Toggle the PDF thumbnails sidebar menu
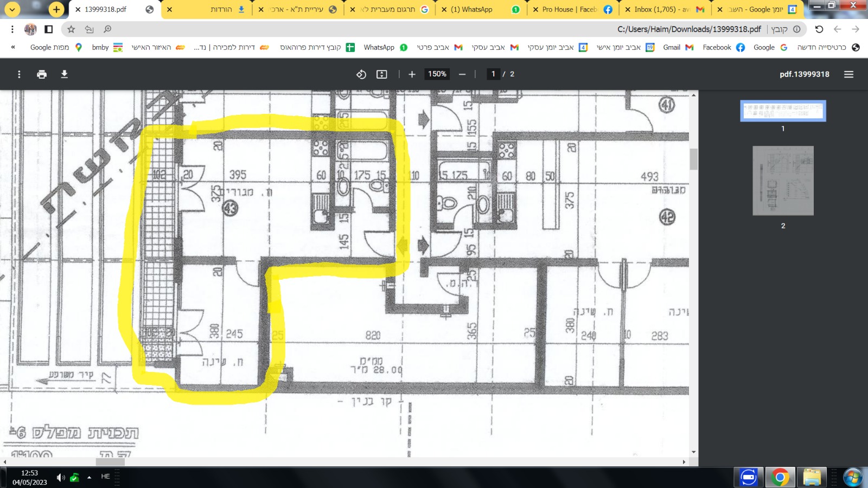 848,74
